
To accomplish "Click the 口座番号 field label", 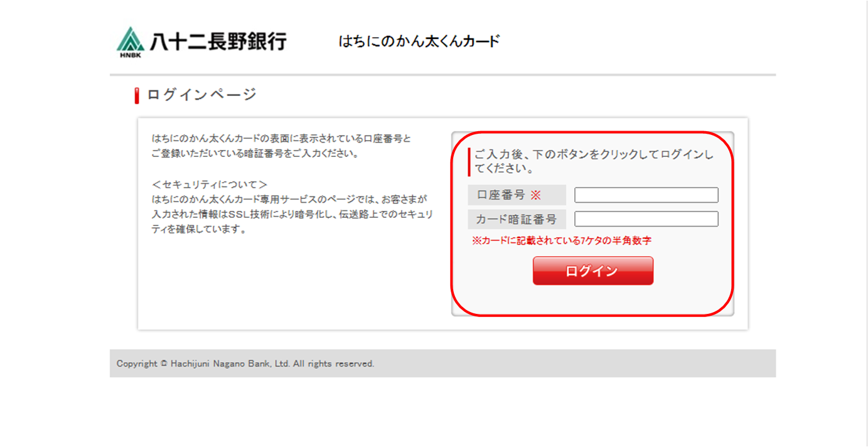I will [x=501, y=195].
